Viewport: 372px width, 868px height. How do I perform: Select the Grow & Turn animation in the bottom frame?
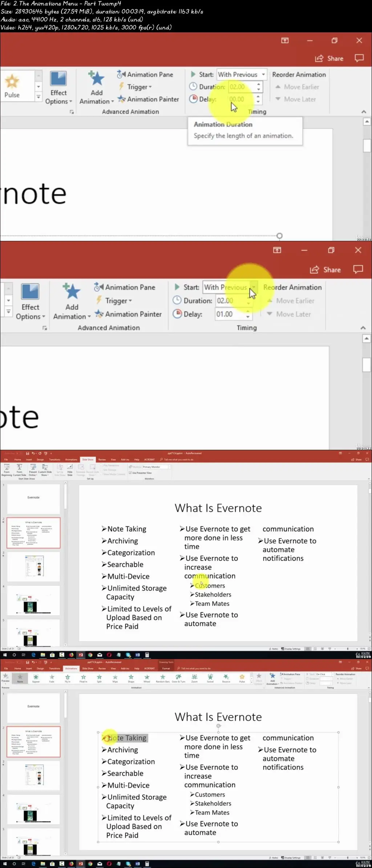[x=178, y=678]
